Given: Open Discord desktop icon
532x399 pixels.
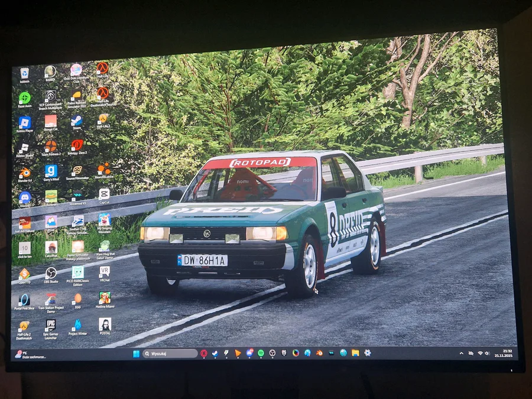Looking at the screenshot, I should (x=24, y=200).
